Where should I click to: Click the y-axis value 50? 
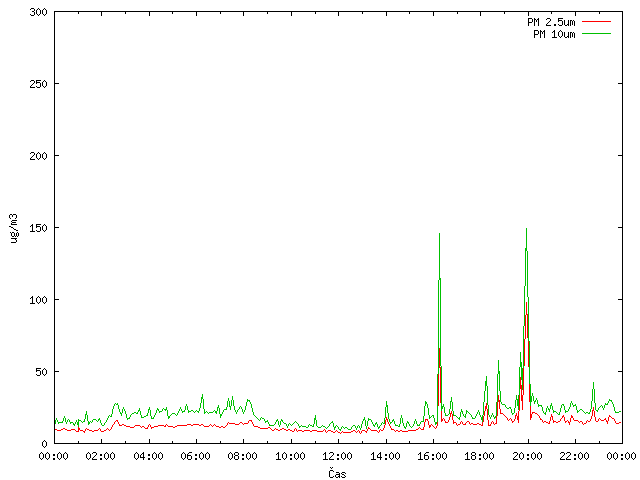41,372
